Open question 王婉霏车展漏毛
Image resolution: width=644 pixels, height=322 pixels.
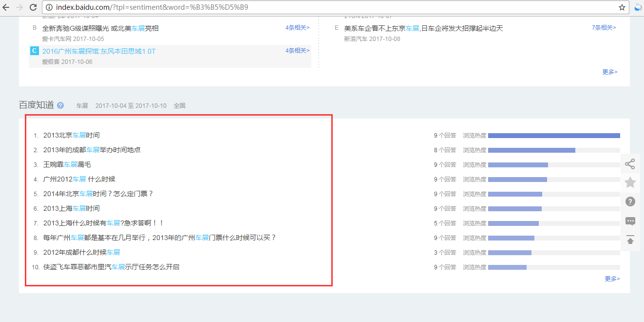coord(67,164)
